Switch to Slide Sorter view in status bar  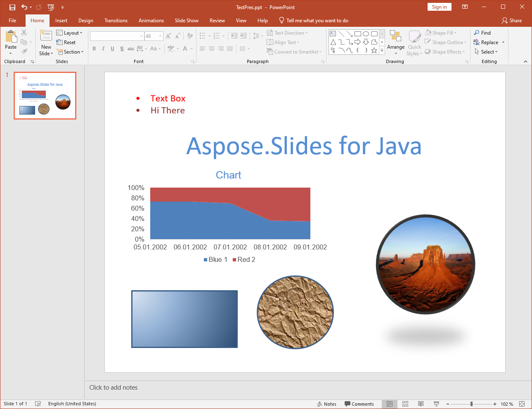coord(405,404)
